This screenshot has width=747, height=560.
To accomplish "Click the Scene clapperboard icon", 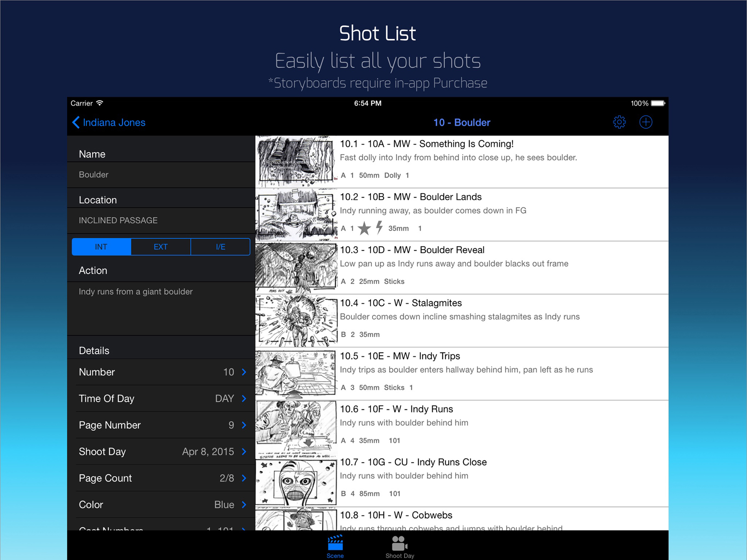I will click(335, 542).
